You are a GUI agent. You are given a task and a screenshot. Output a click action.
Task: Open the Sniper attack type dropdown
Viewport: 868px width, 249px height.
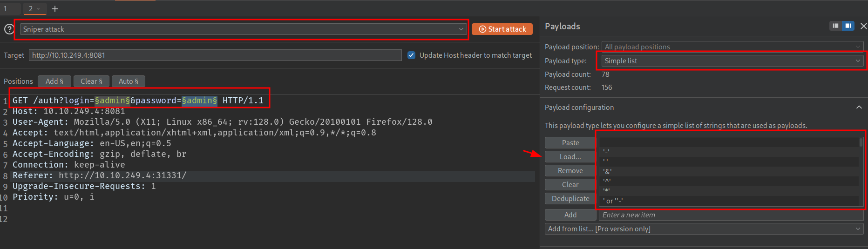tap(244, 29)
